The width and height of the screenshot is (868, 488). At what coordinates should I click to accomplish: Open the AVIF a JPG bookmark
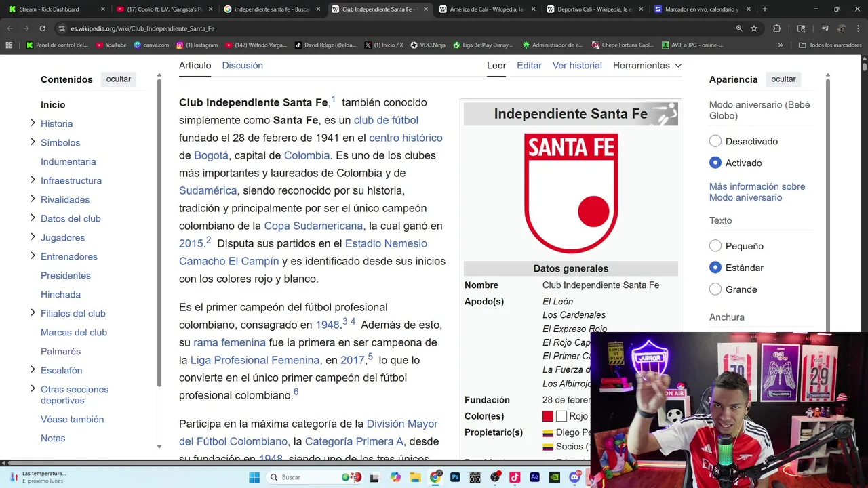692,45
